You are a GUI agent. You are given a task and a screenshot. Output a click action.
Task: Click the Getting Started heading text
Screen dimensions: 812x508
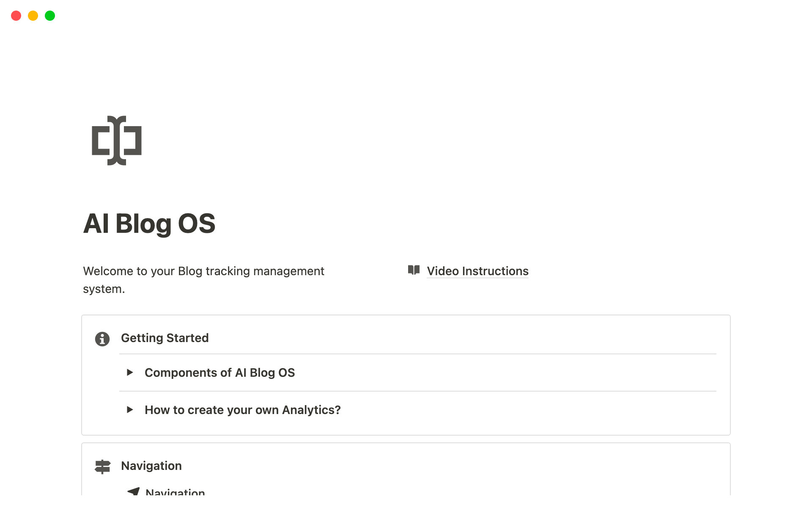[165, 338]
